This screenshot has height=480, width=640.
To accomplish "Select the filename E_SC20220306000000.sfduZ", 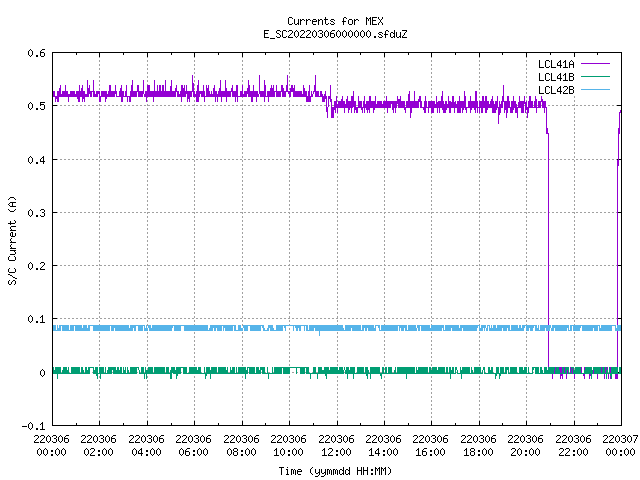I will click(x=335, y=34).
